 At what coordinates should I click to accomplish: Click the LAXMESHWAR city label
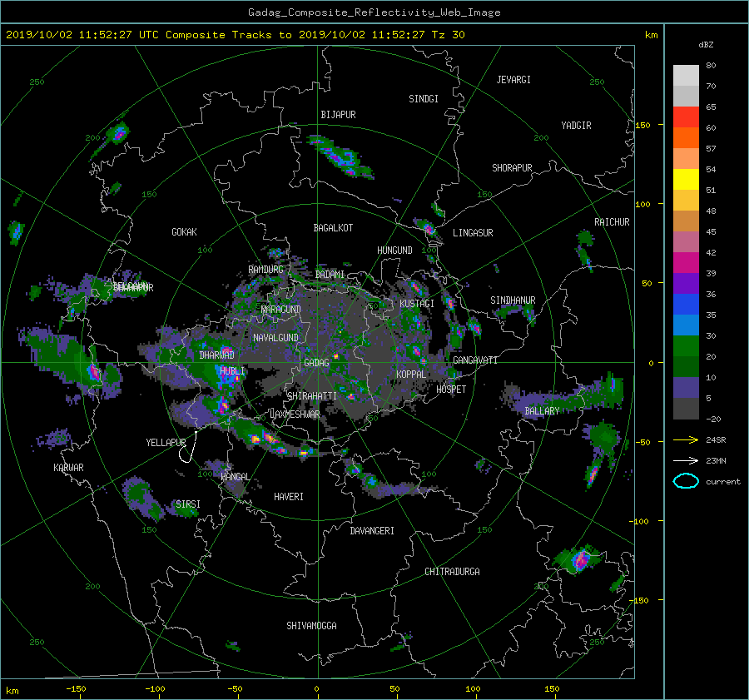tap(295, 415)
